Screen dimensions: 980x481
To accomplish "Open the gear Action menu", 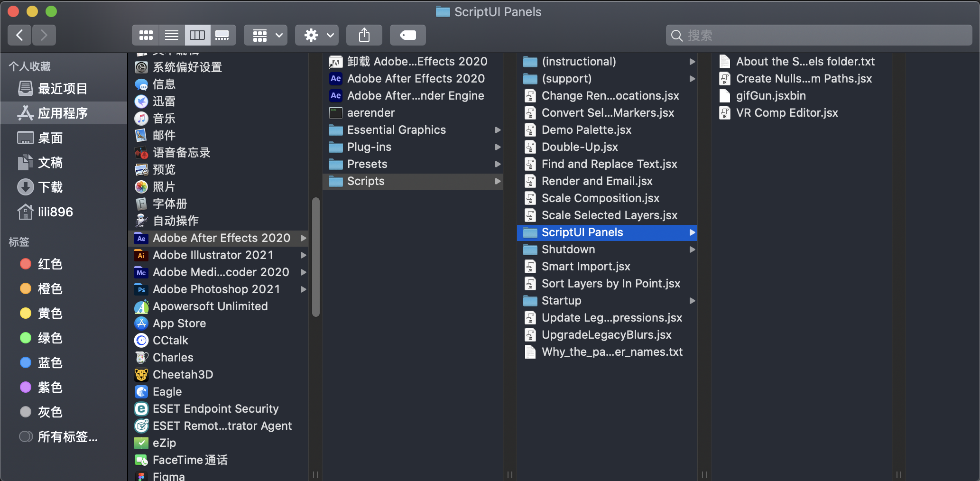I will [x=317, y=36].
